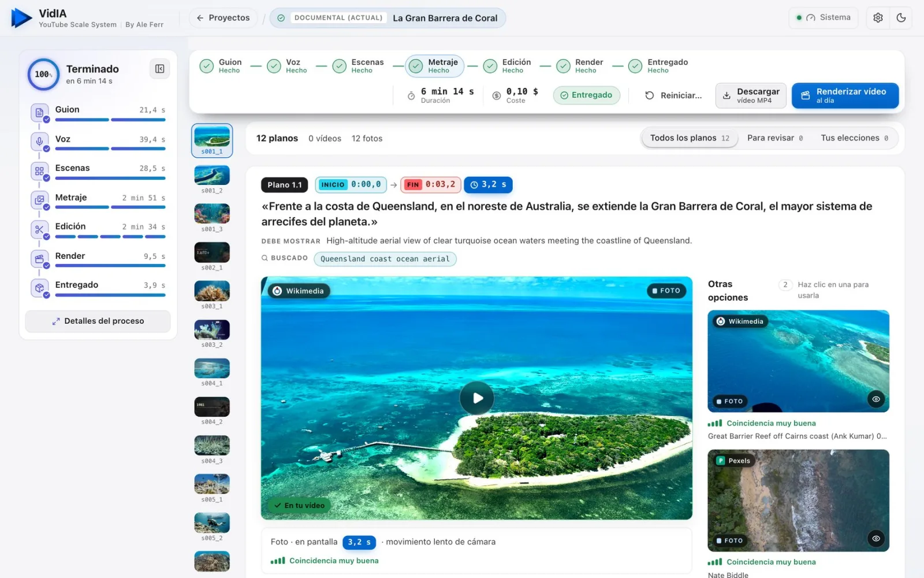Show Todos los planos filter
Viewport: 924px width, 578px height.
click(x=690, y=138)
